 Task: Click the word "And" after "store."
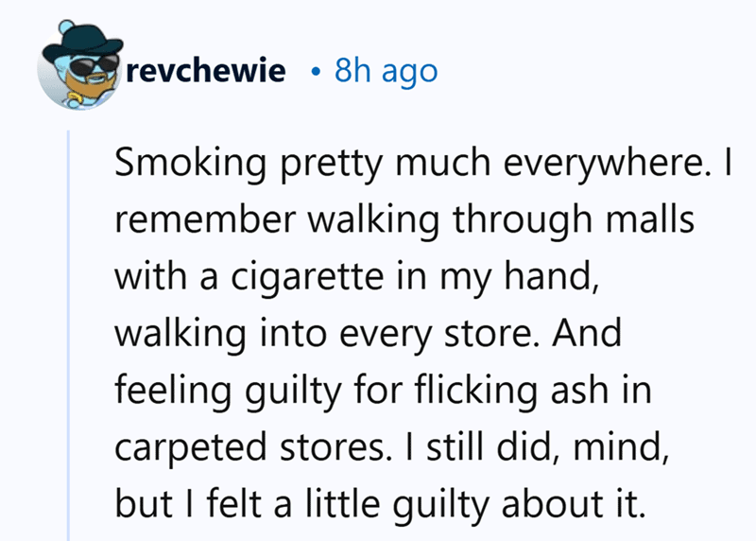click(x=587, y=334)
